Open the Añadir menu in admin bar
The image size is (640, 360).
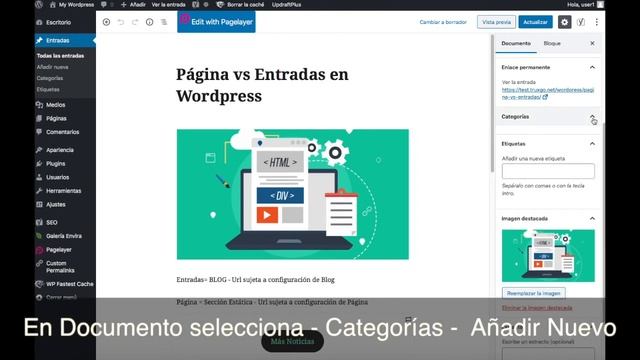133,4
